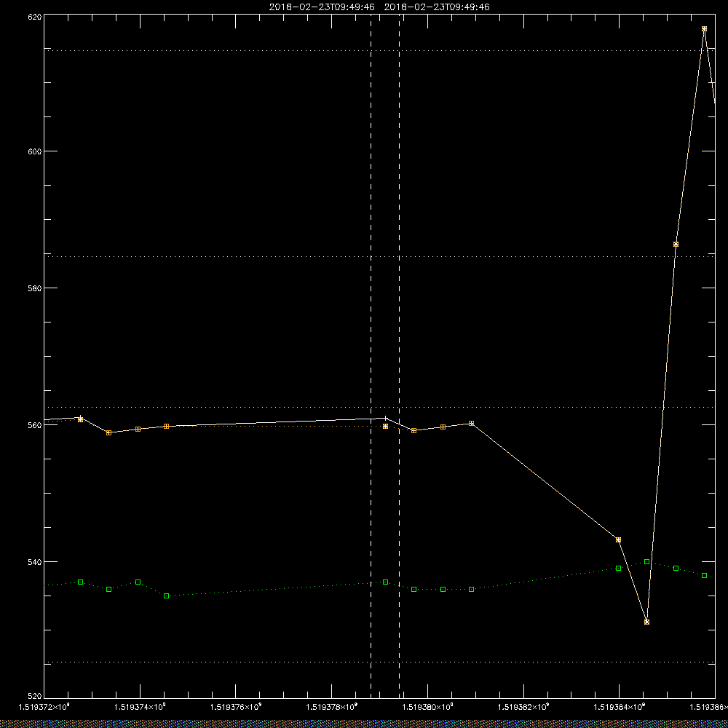Click the 620 y-axis label
The height and width of the screenshot is (728, 728).
[x=35, y=17]
